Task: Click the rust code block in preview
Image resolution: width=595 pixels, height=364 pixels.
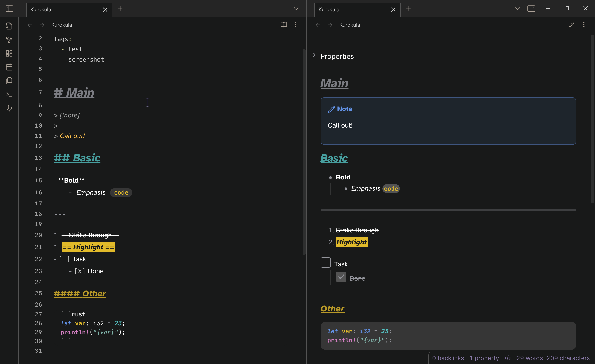Action: tap(448, 336)
